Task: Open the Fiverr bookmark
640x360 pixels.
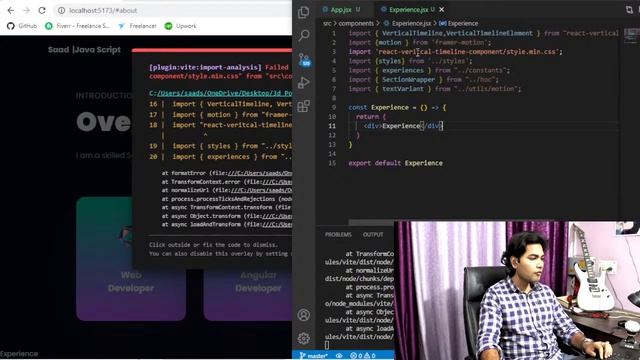Action: 77,26
